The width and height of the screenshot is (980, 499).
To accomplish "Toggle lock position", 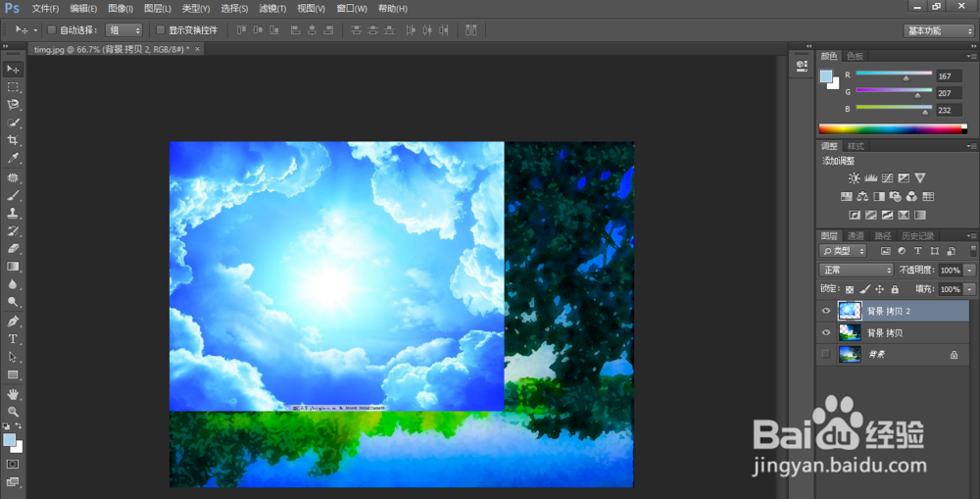I will 879,289.
